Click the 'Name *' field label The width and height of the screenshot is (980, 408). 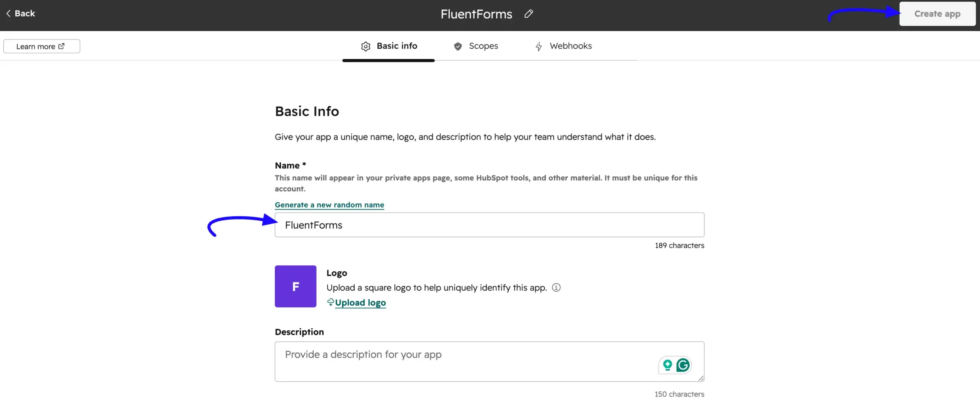point(290,165)
